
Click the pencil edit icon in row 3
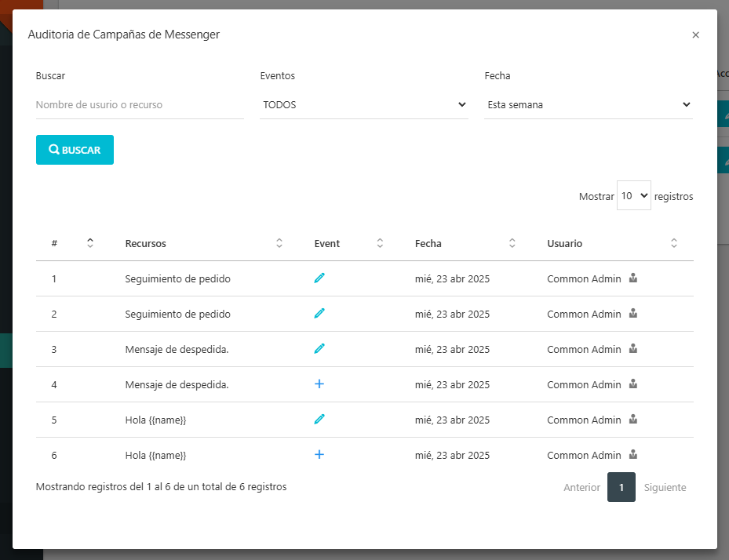click(319, 348)
